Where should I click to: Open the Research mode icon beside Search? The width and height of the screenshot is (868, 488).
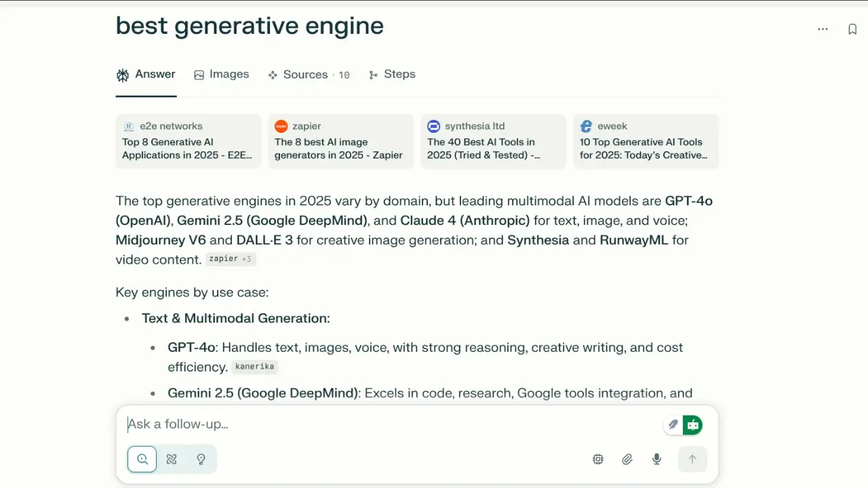pos(171,459)
